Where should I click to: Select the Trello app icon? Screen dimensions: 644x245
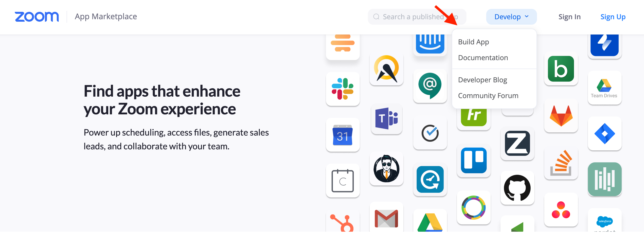(x=473, y=160)
